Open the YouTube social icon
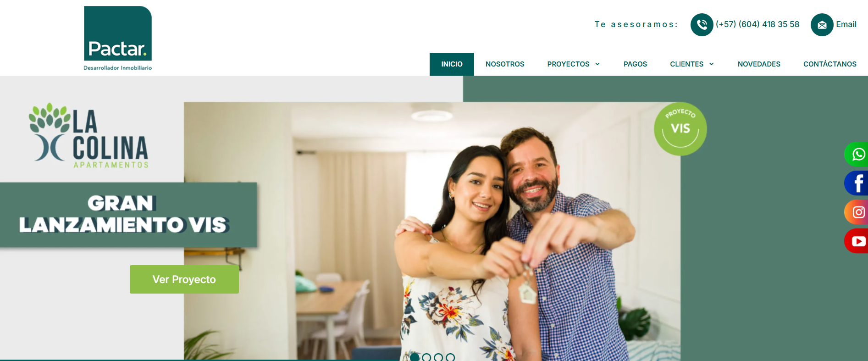868x361 pixels. point(857,241)
